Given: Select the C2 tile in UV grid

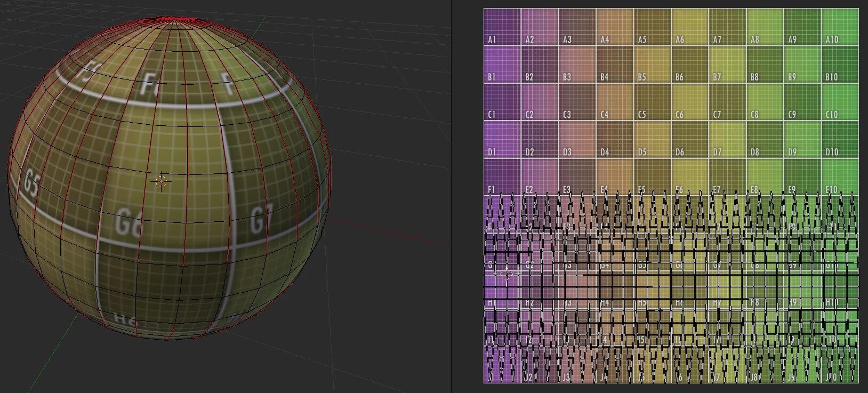Looking at the screenshot, I should point(540,102).
